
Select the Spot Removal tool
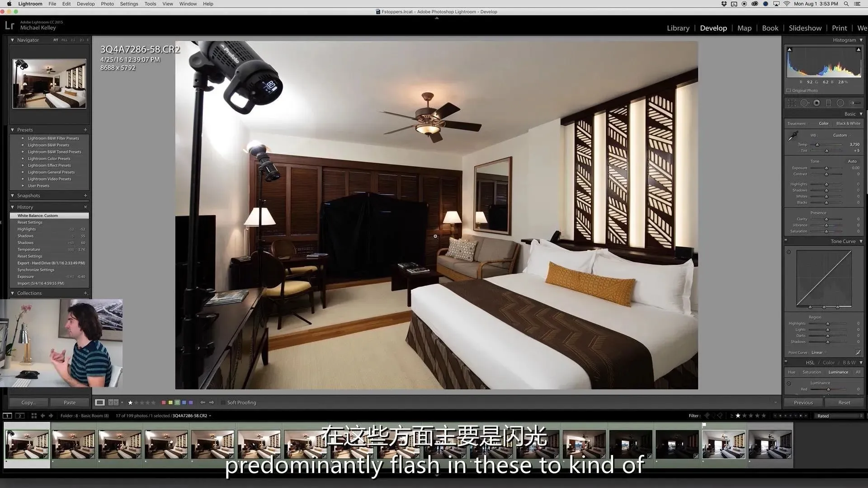[x=805, y=103]
